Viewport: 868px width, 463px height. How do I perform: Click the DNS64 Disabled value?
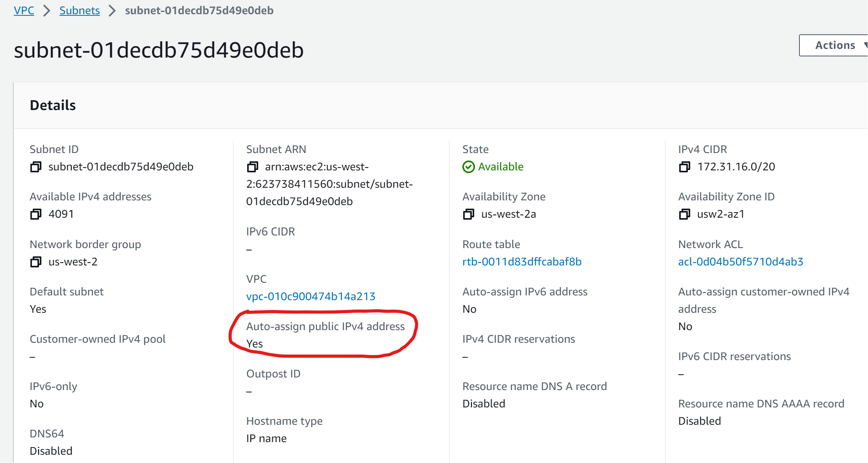pos(51,451)
